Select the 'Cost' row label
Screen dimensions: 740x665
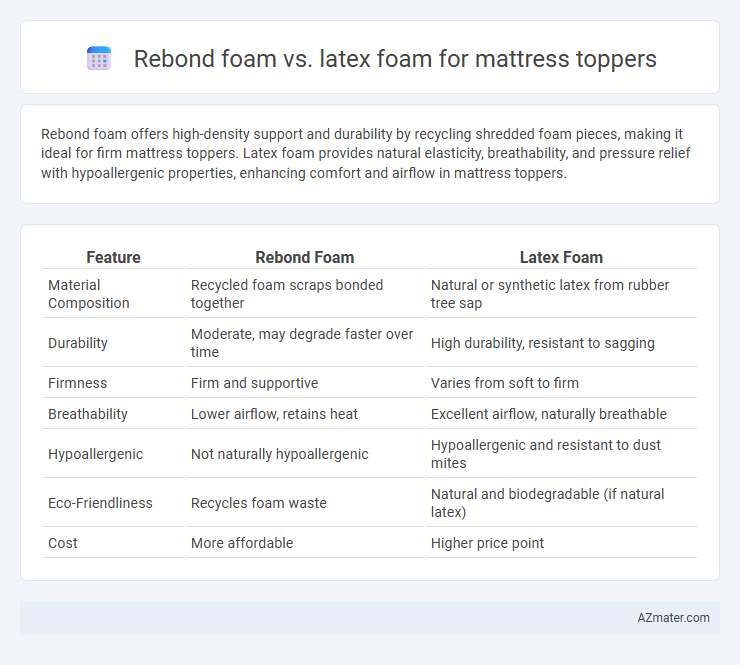point(63,543)
